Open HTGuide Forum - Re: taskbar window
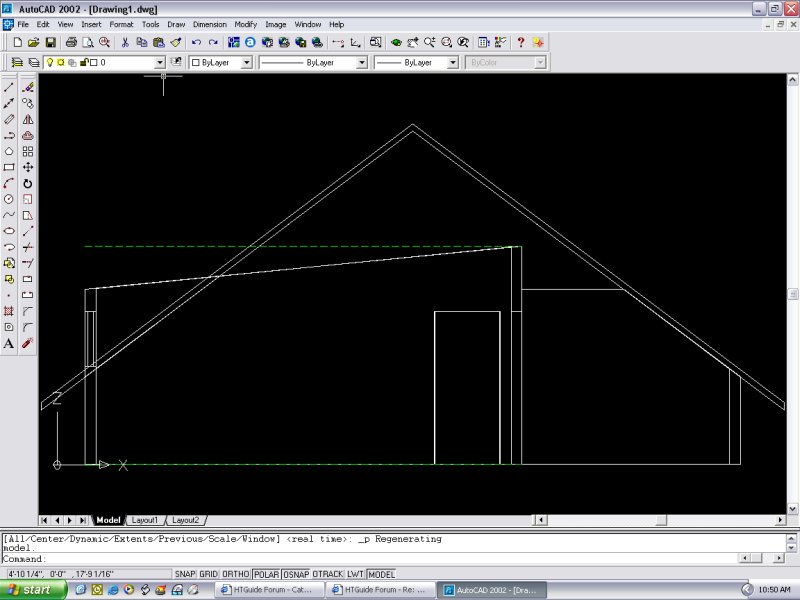 point(381,590)
